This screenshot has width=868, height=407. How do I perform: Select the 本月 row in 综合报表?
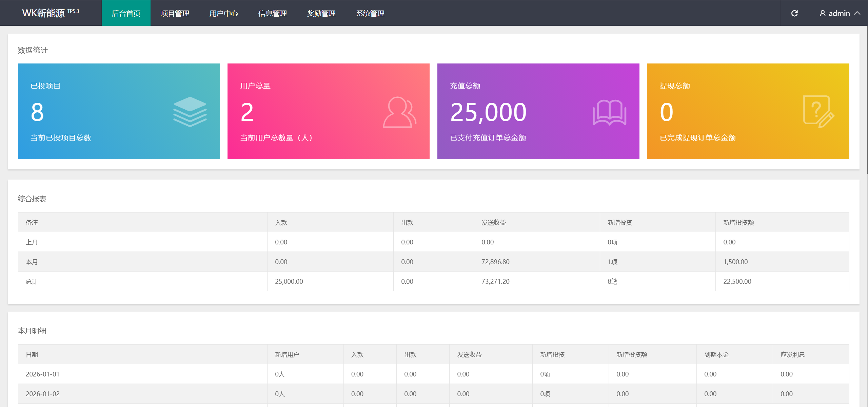[32, 262]
